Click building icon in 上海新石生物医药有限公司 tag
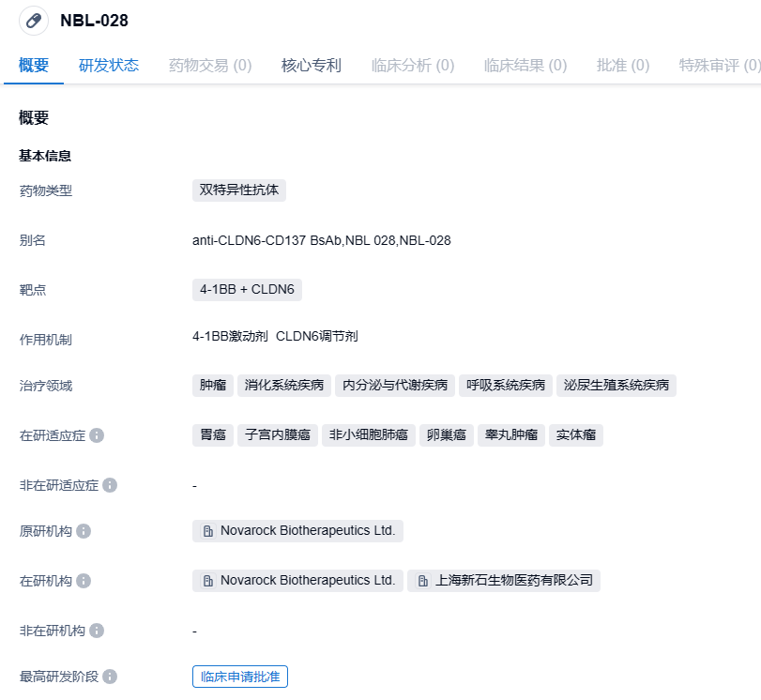This screenshot has height=700, width=761. tap(423, 581)
